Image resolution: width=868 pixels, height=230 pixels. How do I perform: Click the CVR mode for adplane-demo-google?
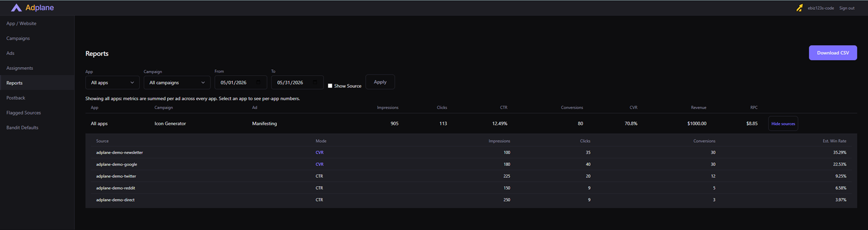coord(319,164)
